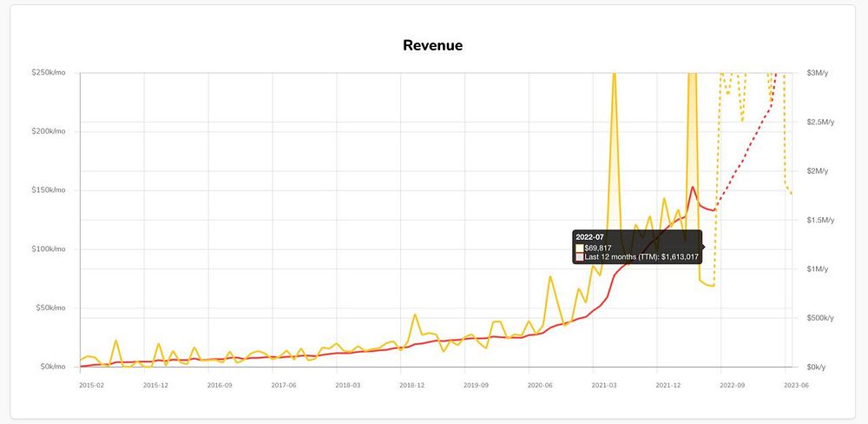868x424 pixels.
Task: Click the 2021-12 x-axis date label
Action: click(669, 384)
